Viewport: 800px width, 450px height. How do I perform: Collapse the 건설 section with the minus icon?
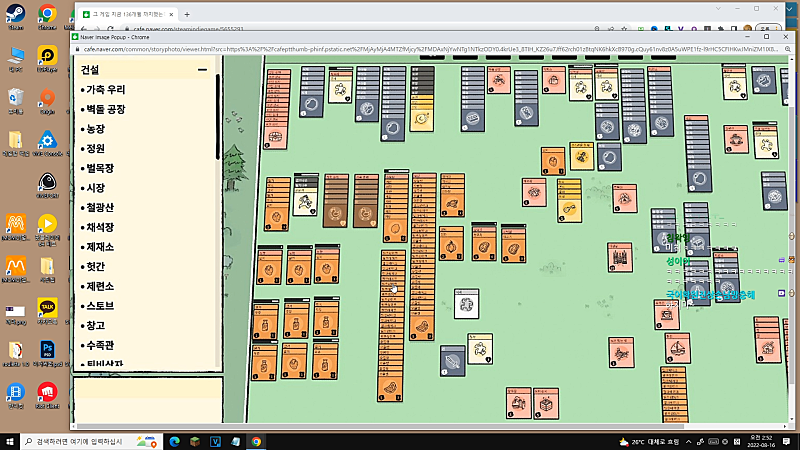(x=203, y=71)
